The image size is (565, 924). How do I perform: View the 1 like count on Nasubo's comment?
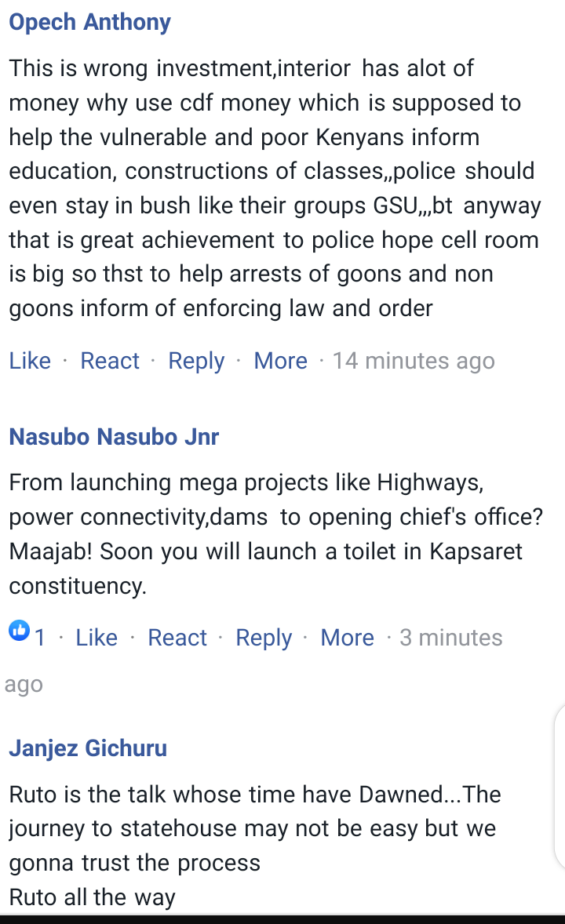[x=39, y=638]
